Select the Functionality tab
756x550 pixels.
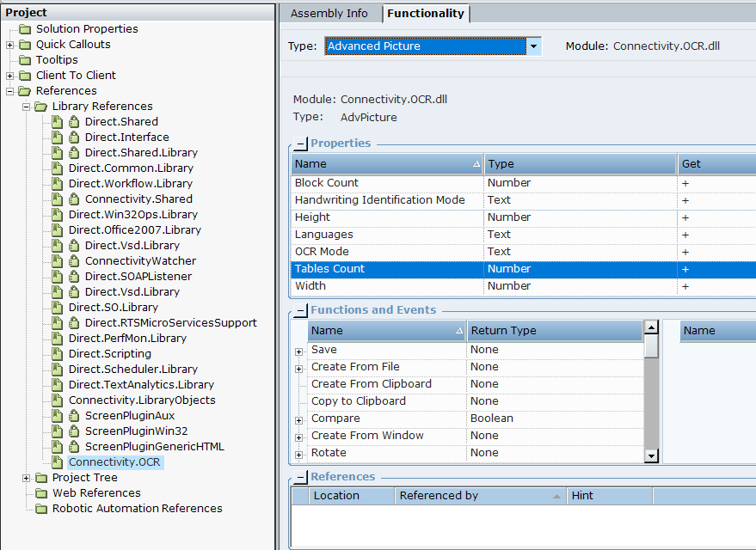[x=425, y=14]
